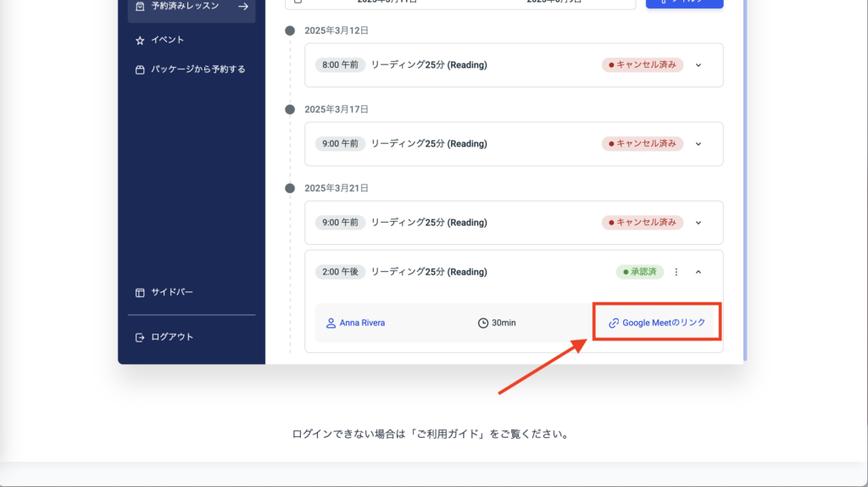The image size is (868, 487).
Task: Expand the March 12 8:00 午前 lesson
Action: click(x=698, y=64)
